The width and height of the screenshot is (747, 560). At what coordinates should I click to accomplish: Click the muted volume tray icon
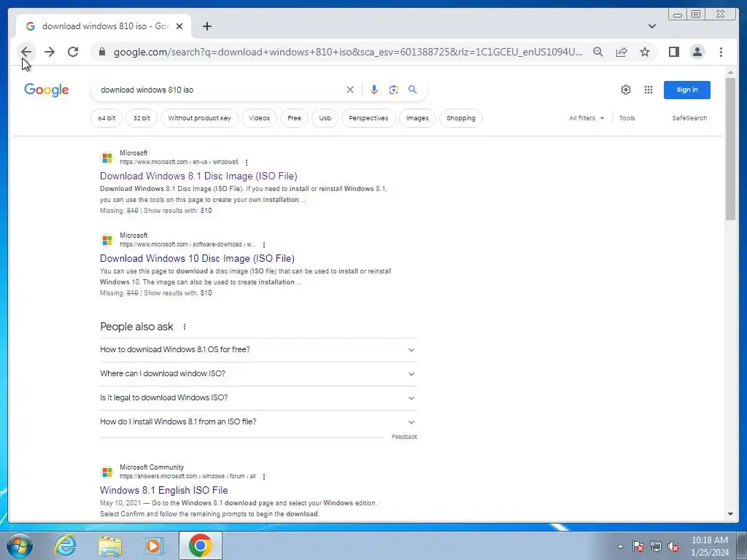[673, 546]
